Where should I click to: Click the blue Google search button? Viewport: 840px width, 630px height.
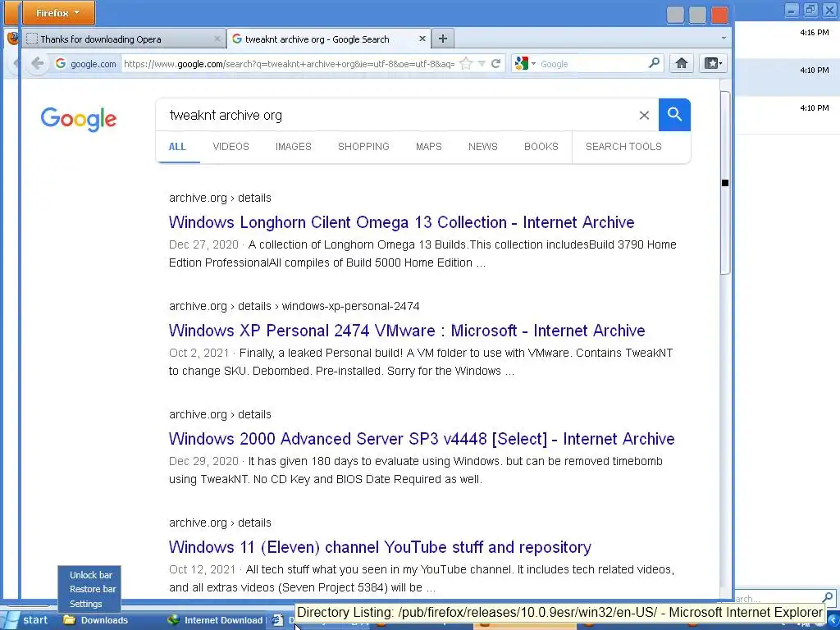click(x=674, y=115)
